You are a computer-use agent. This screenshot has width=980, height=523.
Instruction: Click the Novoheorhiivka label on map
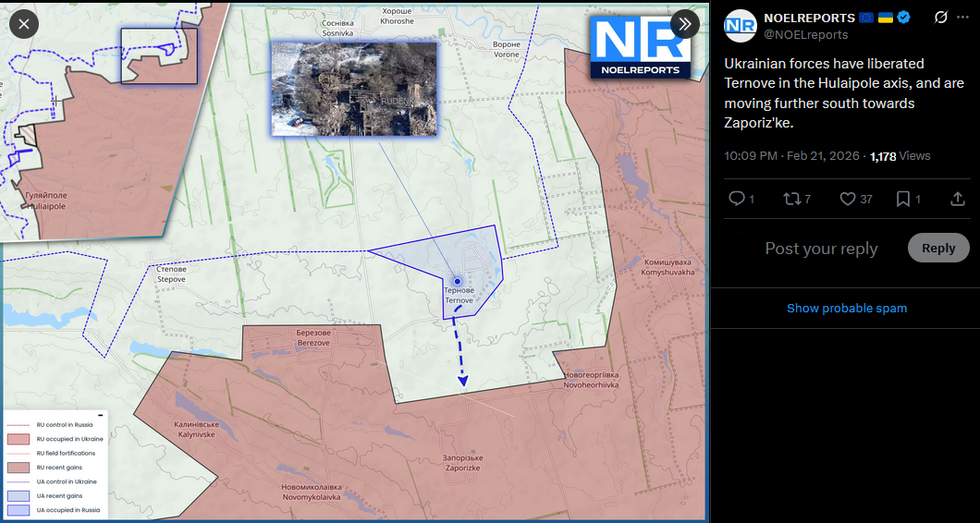[592, 380]
